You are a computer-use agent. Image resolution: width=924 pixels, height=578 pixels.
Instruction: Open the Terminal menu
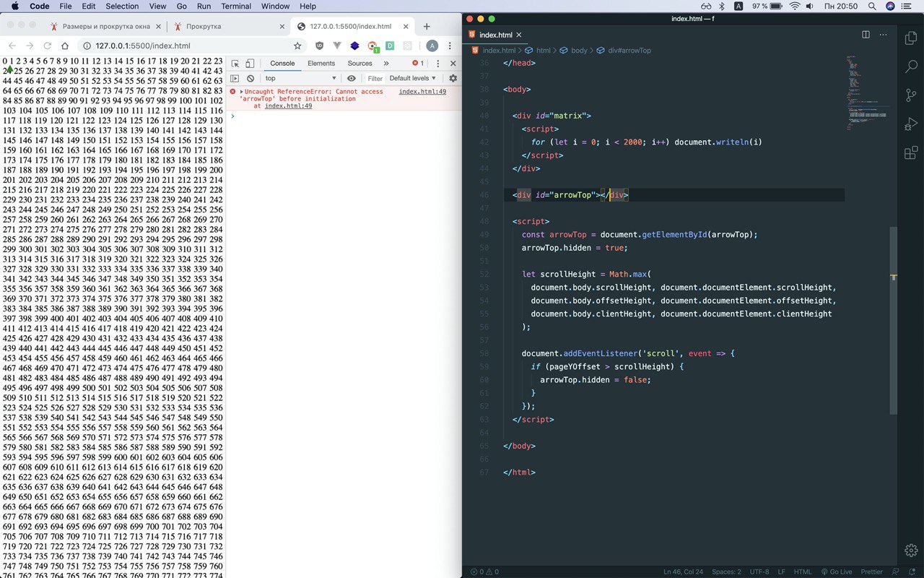click(x=236, y=7)
